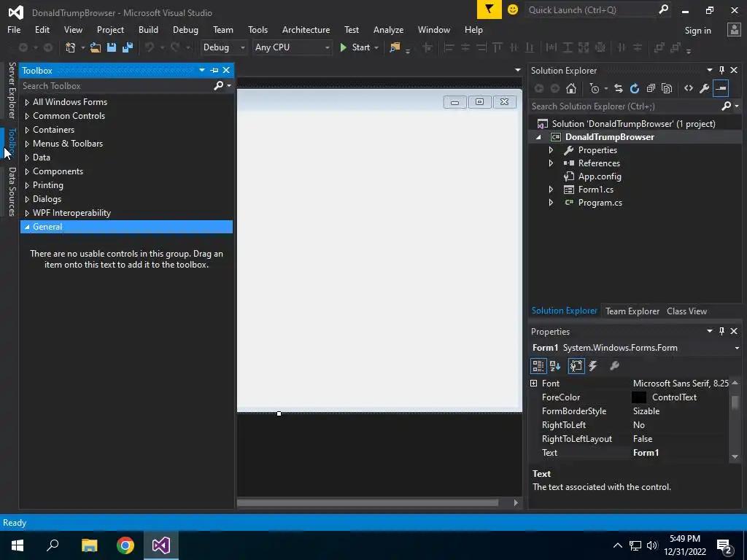The width and height of the screenshot is (747, 560).
Task: Click the feedback smiley icon
Action: point(513,9)
